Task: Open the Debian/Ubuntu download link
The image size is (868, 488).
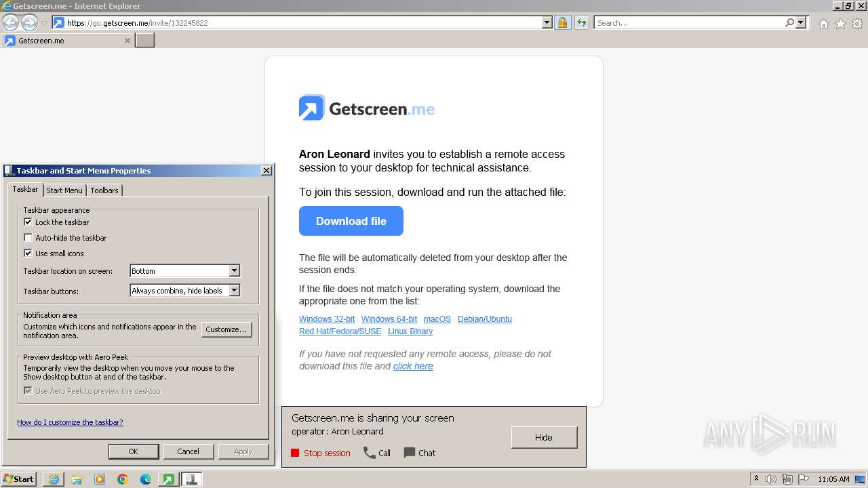Action: (x=485, y=319)
